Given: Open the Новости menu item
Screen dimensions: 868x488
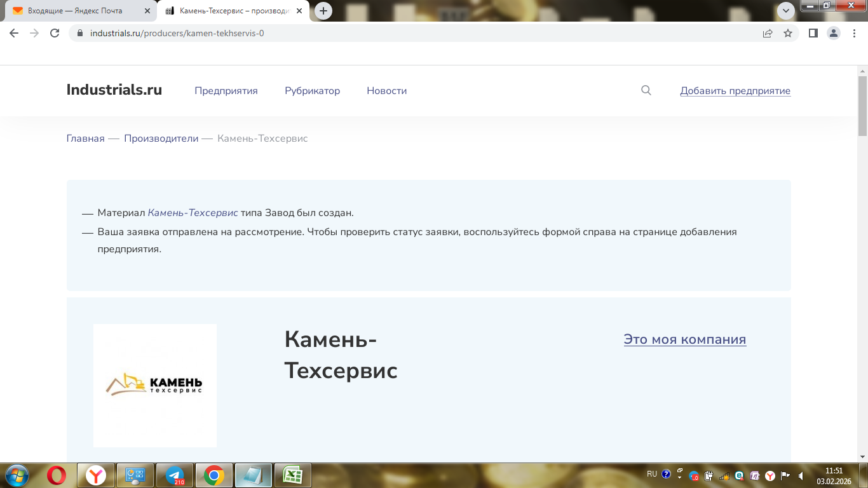Looking at the screenshot, I should tap(386, 91).
